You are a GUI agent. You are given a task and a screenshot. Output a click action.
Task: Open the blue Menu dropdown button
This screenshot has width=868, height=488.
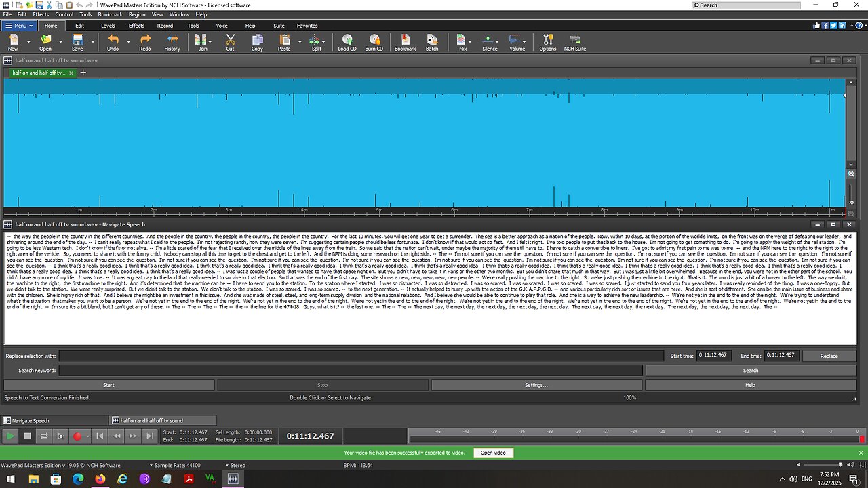(x=18, y=26)
